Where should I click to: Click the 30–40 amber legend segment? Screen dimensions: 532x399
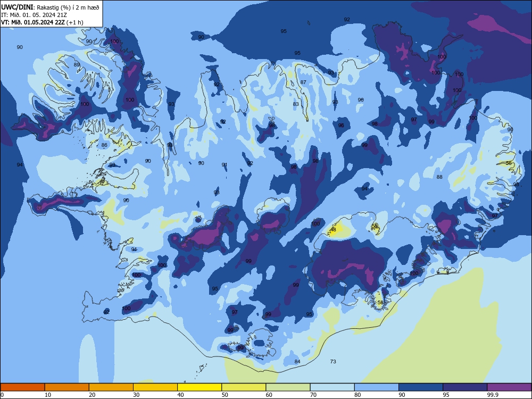155,387
